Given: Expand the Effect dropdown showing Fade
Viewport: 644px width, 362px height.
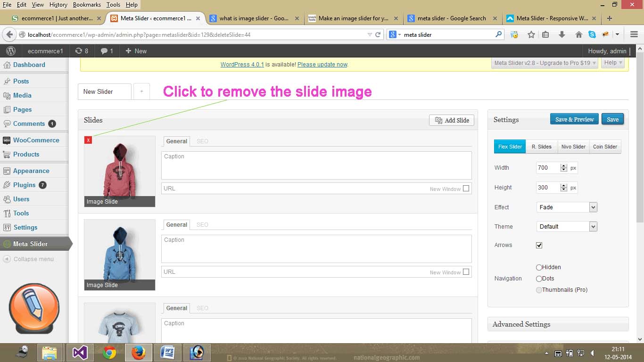Looking at the screenshot, I should (567, 207).
